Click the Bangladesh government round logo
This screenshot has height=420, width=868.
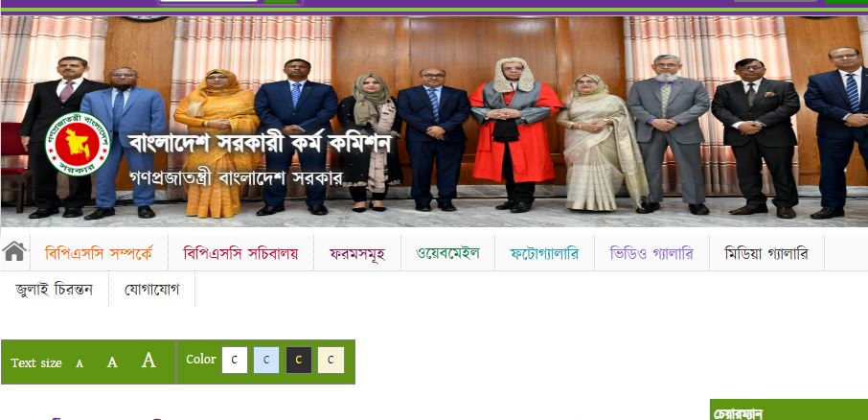click(78, 144)
